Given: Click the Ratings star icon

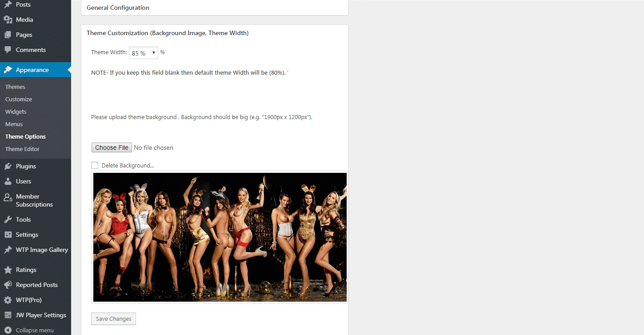Looking at the screenshot, I should tap(8, 270).
